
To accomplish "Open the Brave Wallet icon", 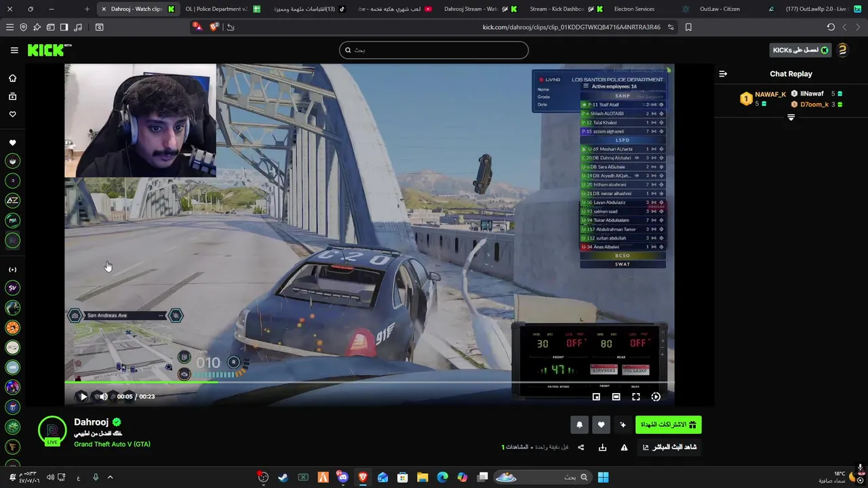I will 50,27.
